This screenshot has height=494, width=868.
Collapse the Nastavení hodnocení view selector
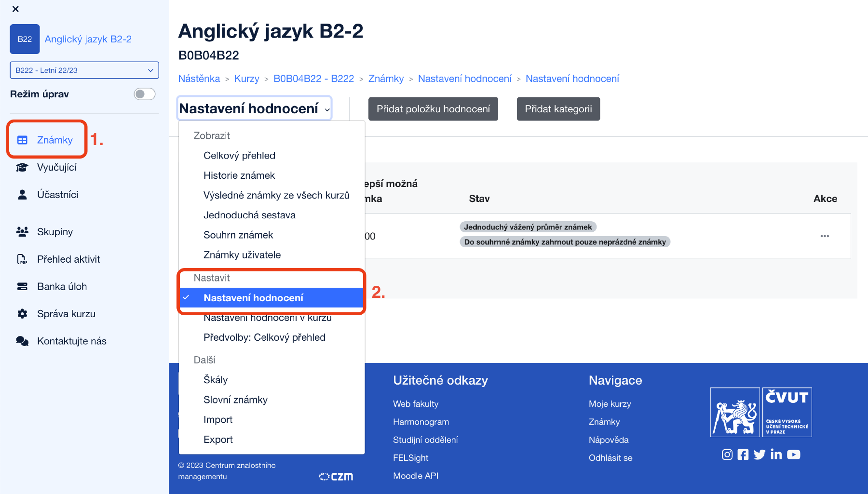pyautogui.click(x=254, y=108)
